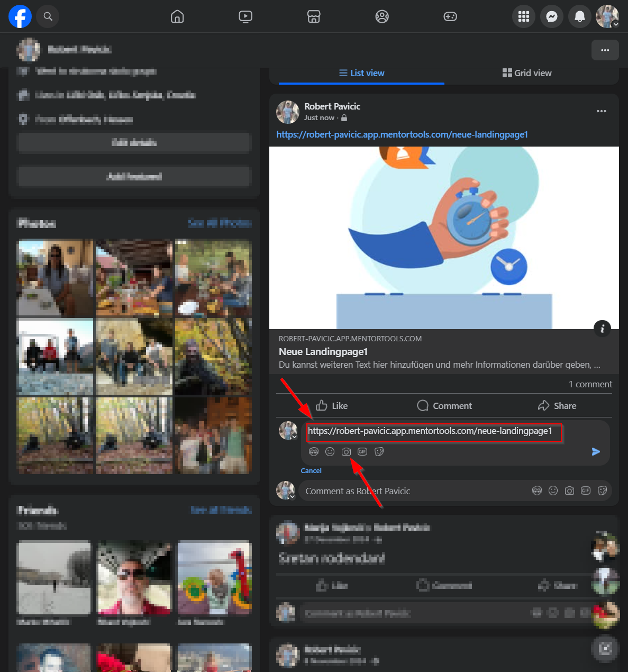The height and width of the screenshot is (672, 628).
Task: Open profile header avatar next to name
Action: pos(28,50)
